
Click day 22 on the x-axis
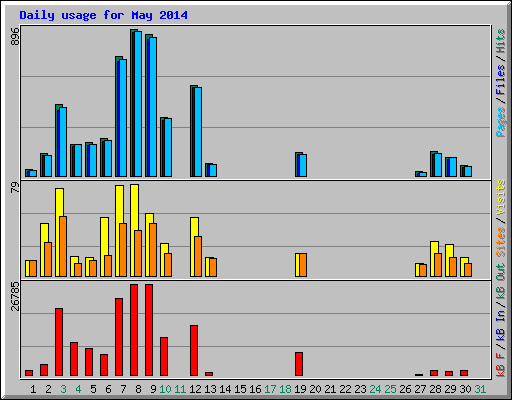tap(345, 389)
